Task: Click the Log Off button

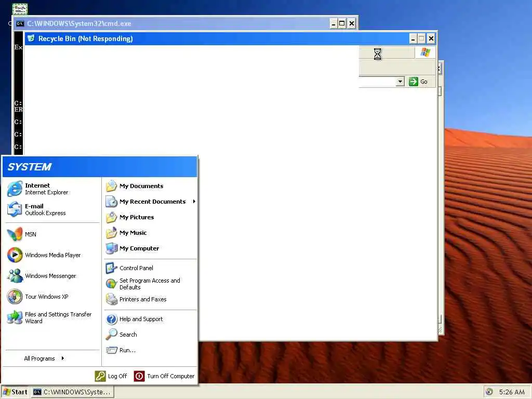Action: pos(111,376)
